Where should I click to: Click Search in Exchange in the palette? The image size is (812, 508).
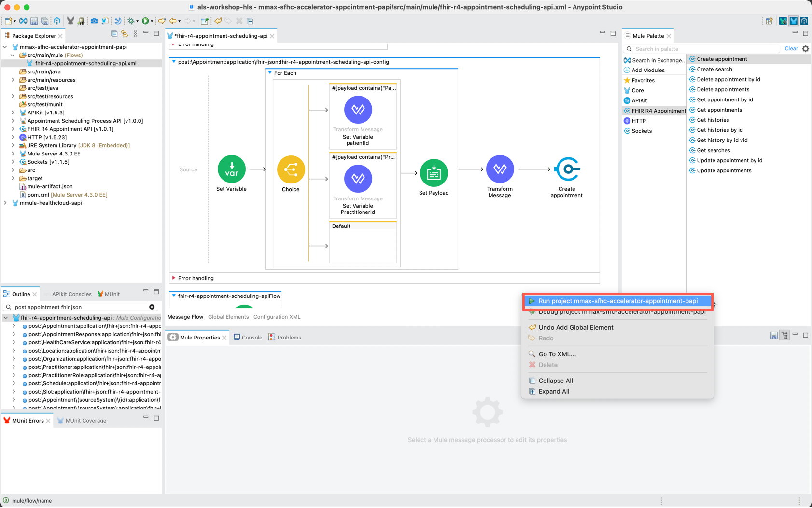pos(654,60)
